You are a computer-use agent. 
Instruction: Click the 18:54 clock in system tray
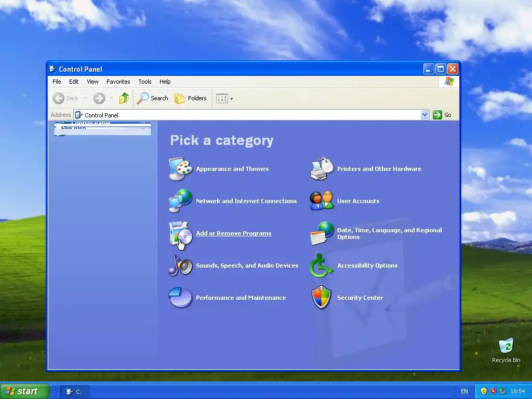tap(517, 391)
